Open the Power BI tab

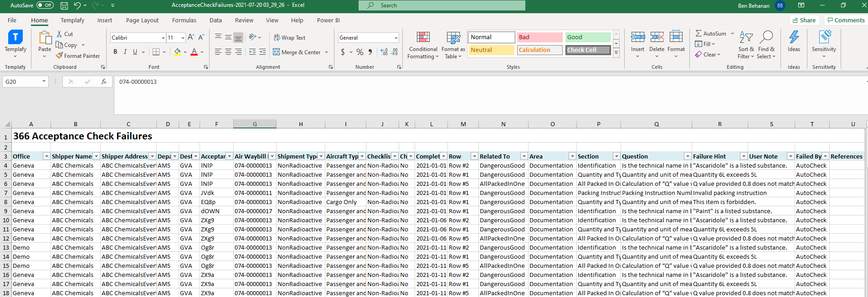[x=328, y=20]
